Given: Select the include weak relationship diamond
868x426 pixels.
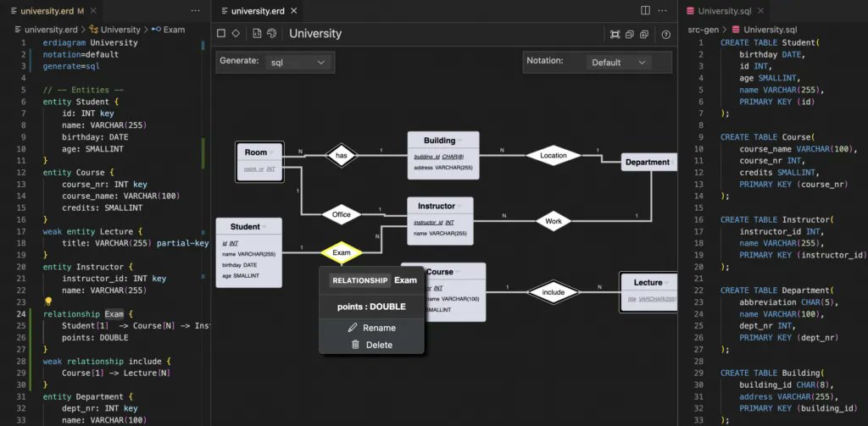Looking at the screenshot, I should [553, 291].
